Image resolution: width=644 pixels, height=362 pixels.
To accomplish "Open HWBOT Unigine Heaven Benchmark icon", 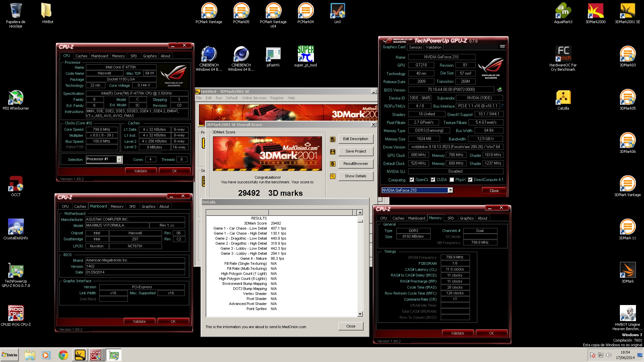I will [x=628, y=318].
